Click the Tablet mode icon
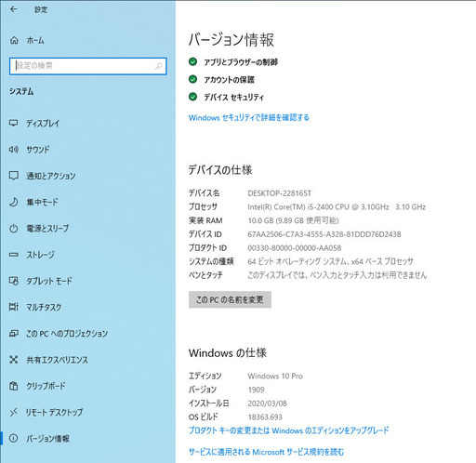Viewport: 476px width, 463px height. pos(13,281)
